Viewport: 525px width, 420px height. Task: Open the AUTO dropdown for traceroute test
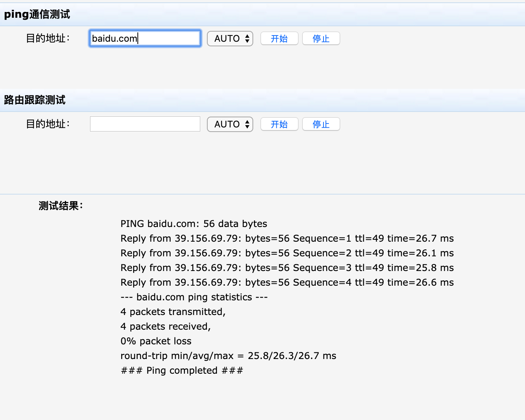(230, 124)
